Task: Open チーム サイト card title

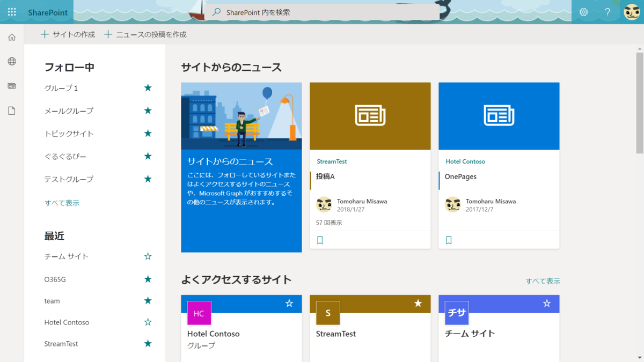Action: [470, 334]
